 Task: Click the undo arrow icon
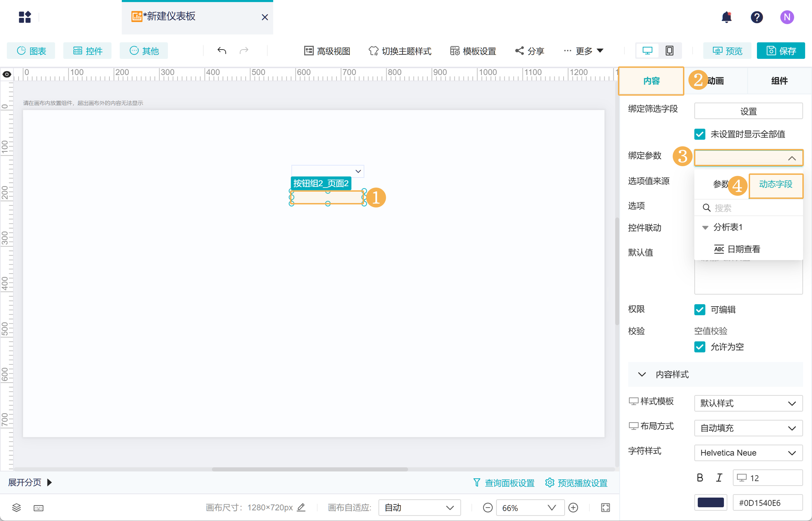pos(222,51)
